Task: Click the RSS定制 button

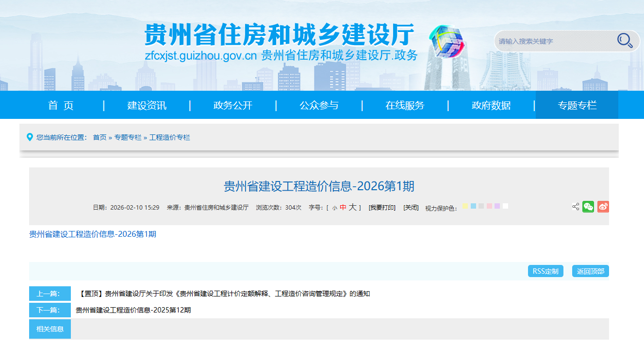Action: (545, 271)
